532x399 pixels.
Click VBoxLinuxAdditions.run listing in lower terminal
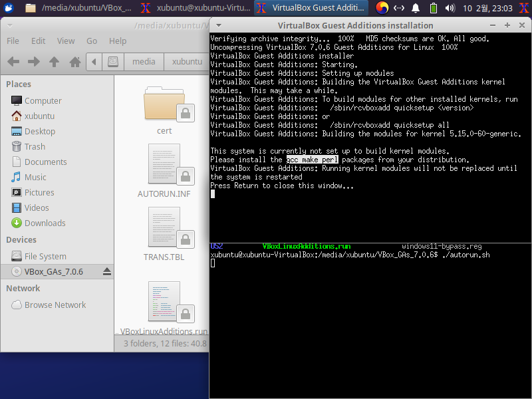click(307, 246)
